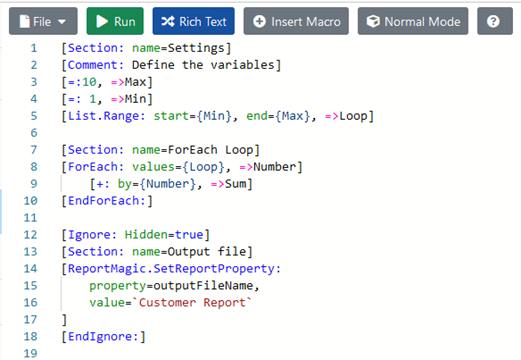
Task: Click 'values={Loop}' parameter on line 8
Action: pyautogui.click(x=178, y=167)
